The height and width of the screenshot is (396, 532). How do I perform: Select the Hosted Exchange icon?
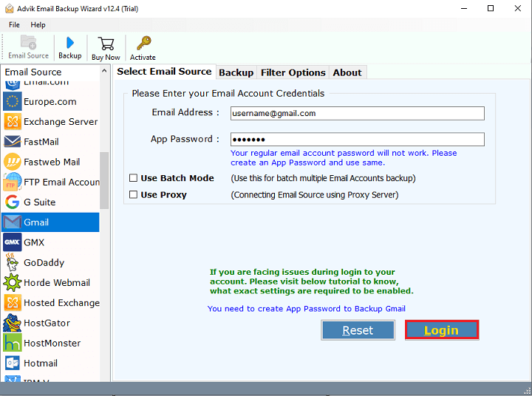(13, 303)
